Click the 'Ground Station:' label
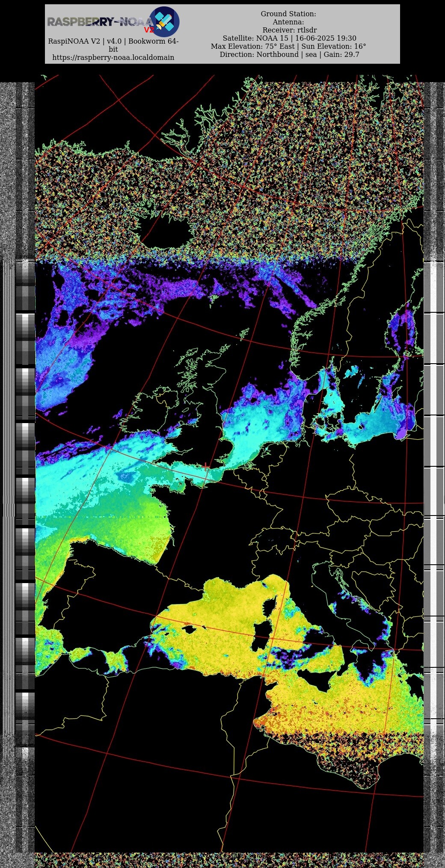 click(x=288, y=14)
